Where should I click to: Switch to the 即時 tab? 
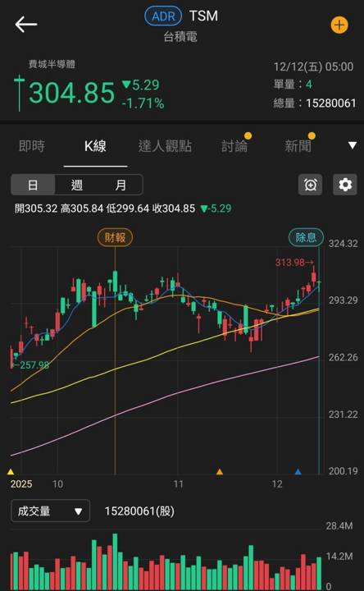[32, 146]
